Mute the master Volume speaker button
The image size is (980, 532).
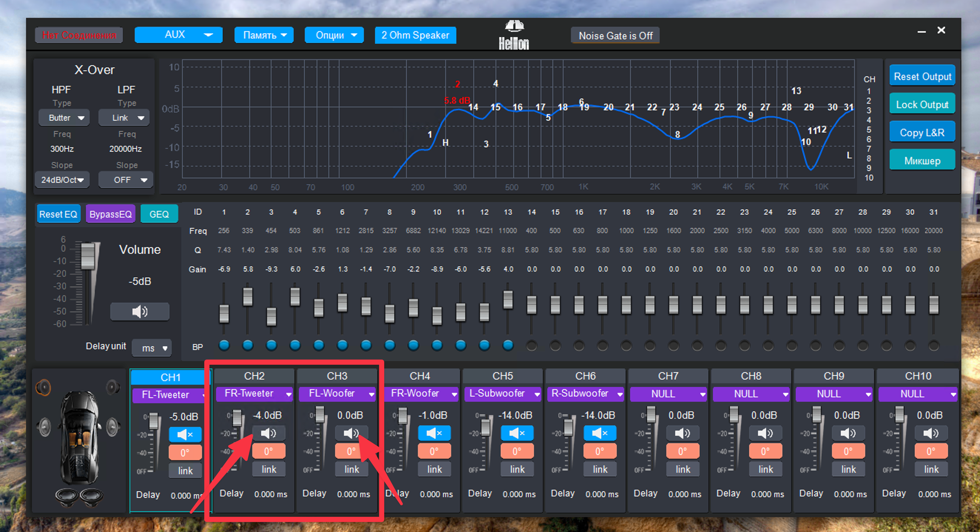tap(140, 311)
